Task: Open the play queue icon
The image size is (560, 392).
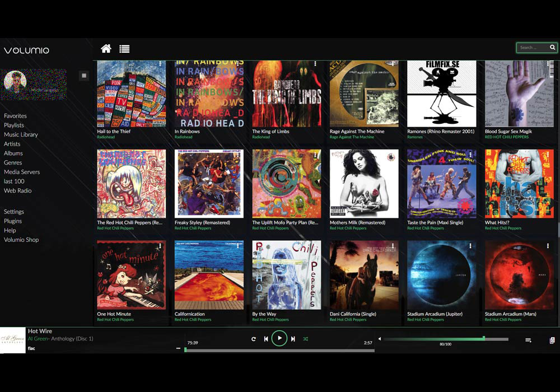Action: pyautogui.click(x=528, y=340)
